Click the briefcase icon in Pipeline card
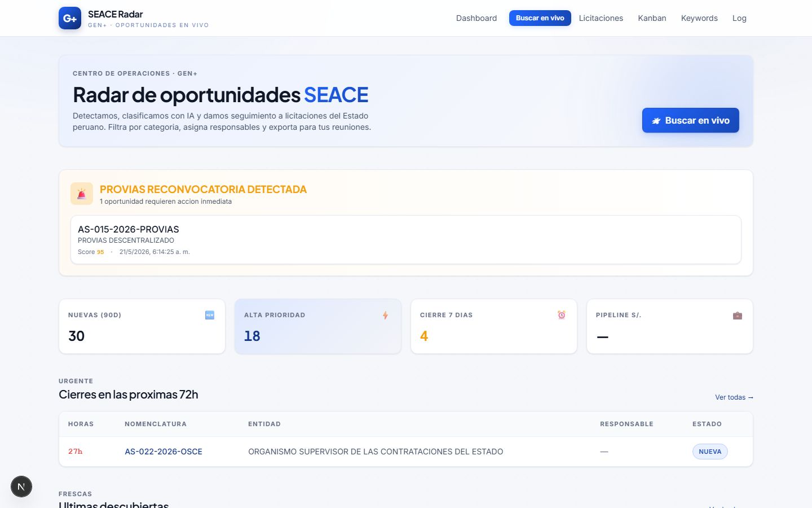 point(738,315)
